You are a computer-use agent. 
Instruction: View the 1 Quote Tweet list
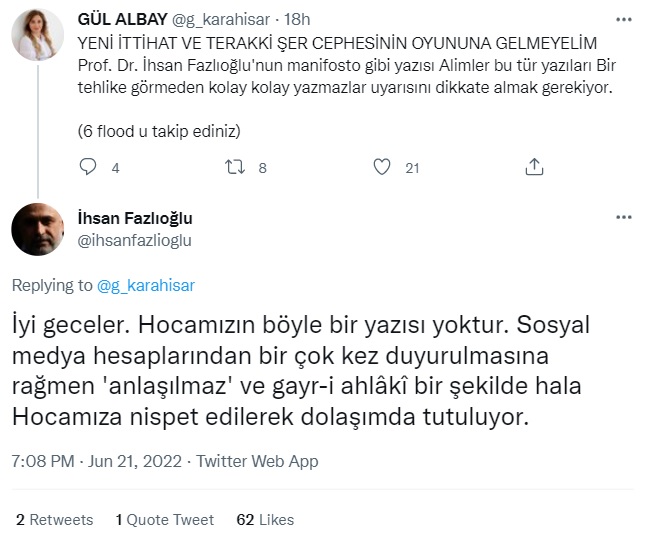pos(165,519)
